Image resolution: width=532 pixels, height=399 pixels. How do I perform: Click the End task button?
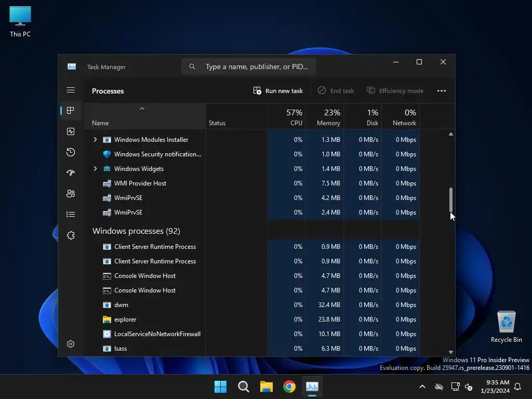[x=336, y=90]
